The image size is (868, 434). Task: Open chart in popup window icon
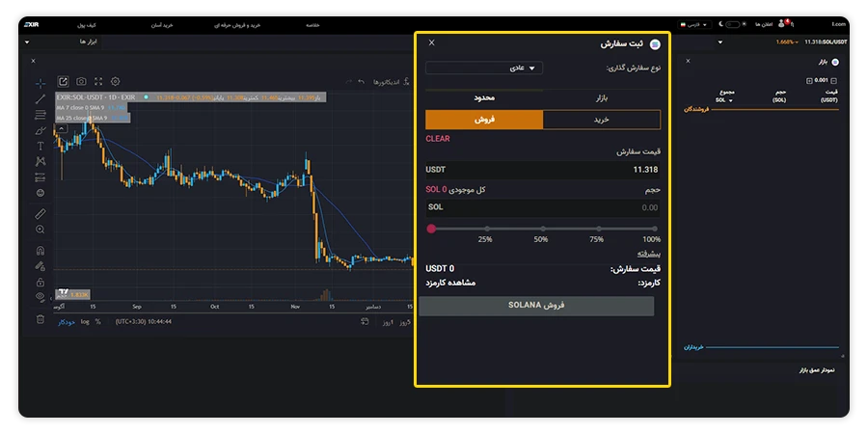click(x=63, y=81)
